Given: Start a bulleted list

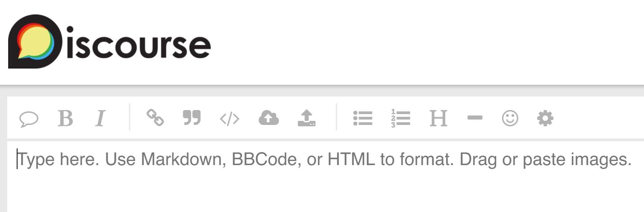Looking at the screenshot, I should pos(363,118).
